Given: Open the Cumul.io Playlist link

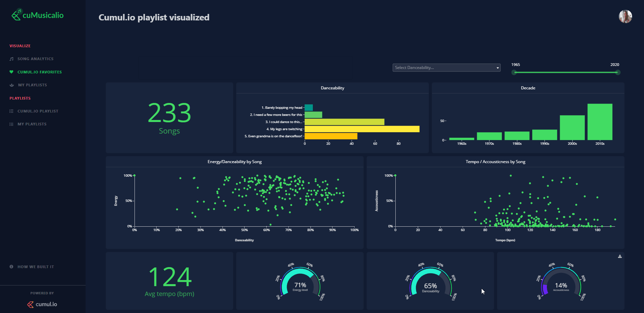Looking at the screenshot, I should [38, 111].
